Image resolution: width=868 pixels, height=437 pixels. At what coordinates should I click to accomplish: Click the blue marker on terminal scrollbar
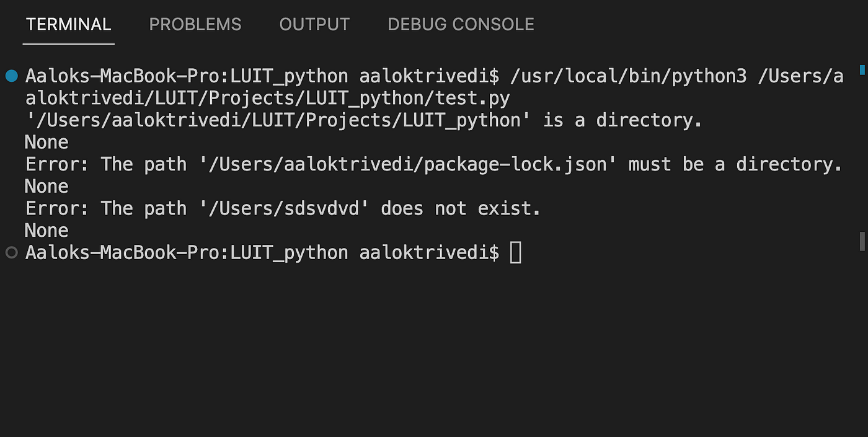tap(862, 69)
